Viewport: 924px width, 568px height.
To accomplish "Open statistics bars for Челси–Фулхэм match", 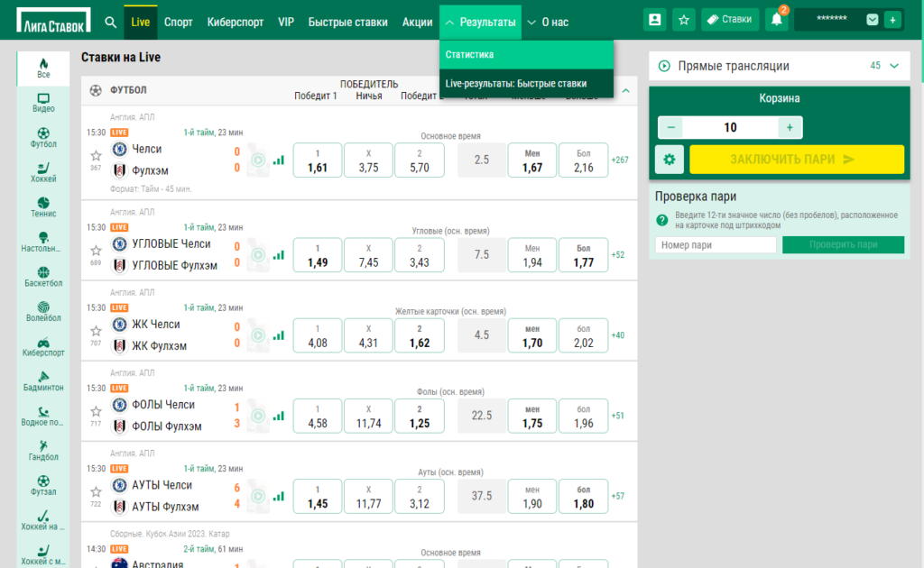I will [279, 160].
